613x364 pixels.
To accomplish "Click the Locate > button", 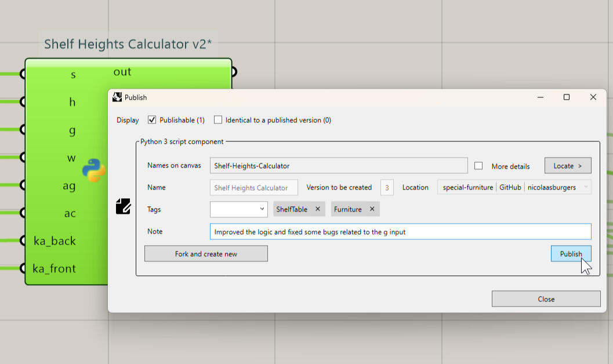I will (568, 166).
